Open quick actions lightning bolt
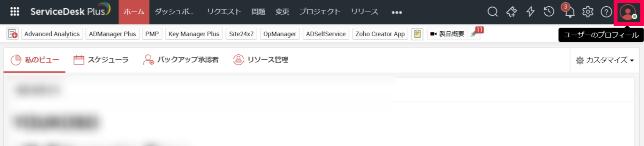The height and width of the screenshot is (146, 644). [x=530, y=12]
